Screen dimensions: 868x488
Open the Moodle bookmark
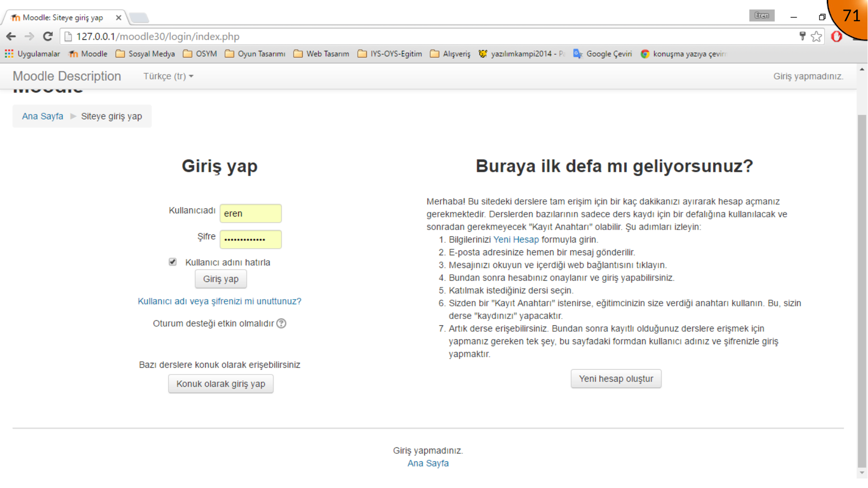pyautogui.click(x=88, y=54)
